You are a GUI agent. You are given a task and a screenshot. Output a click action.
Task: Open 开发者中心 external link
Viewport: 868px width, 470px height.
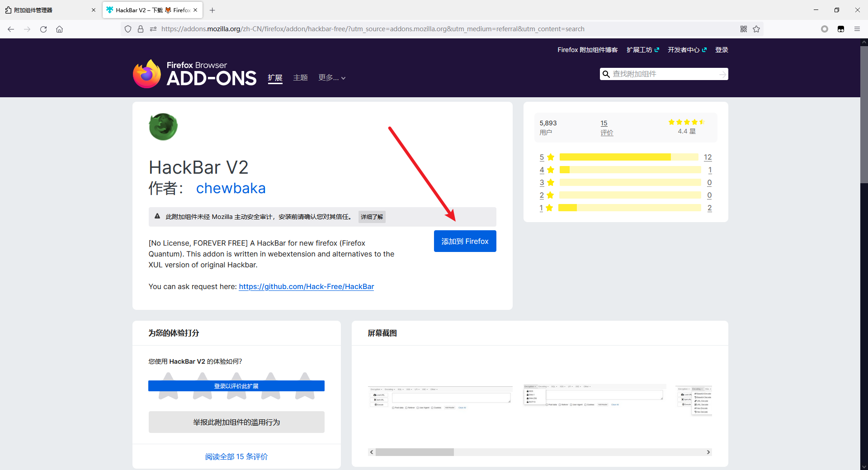[687, 50]
